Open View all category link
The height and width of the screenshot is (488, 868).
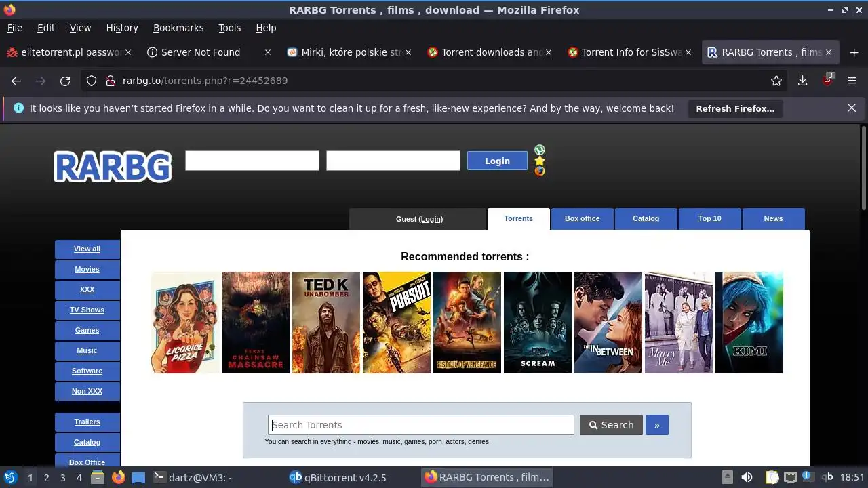coord(87,249)
